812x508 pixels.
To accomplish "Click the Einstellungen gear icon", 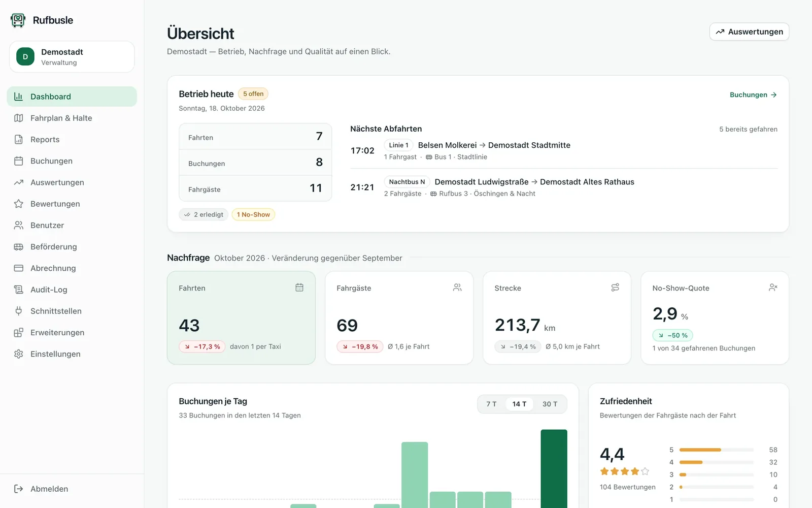I will pos(19,354).
